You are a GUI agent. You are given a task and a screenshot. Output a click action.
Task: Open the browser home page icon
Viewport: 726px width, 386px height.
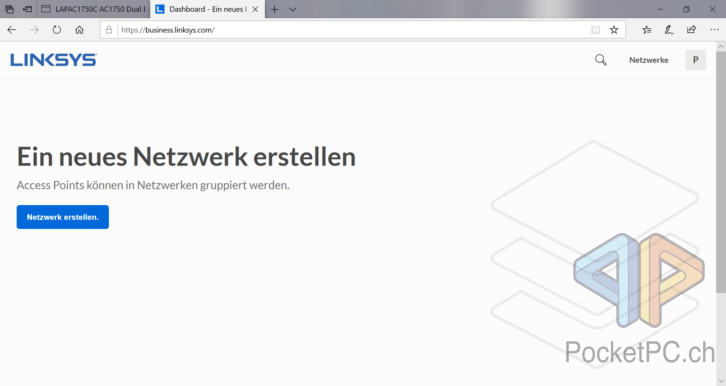click(79, 30)
